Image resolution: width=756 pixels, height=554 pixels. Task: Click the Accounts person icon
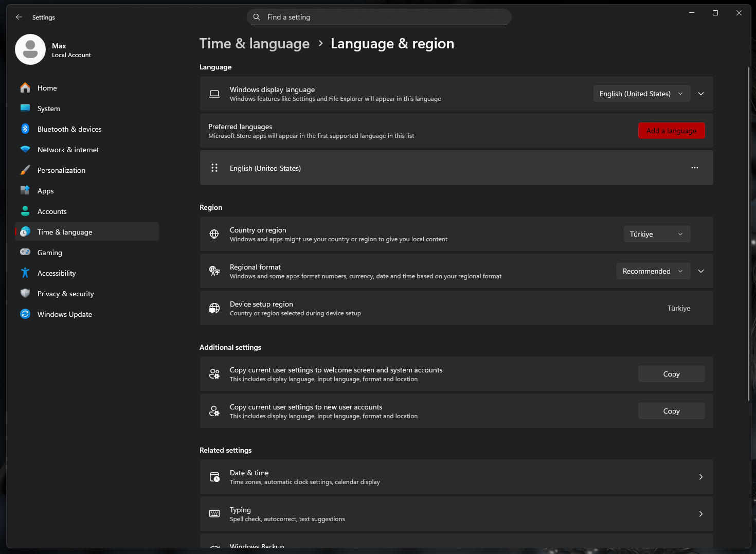click(x=25, y=211)
